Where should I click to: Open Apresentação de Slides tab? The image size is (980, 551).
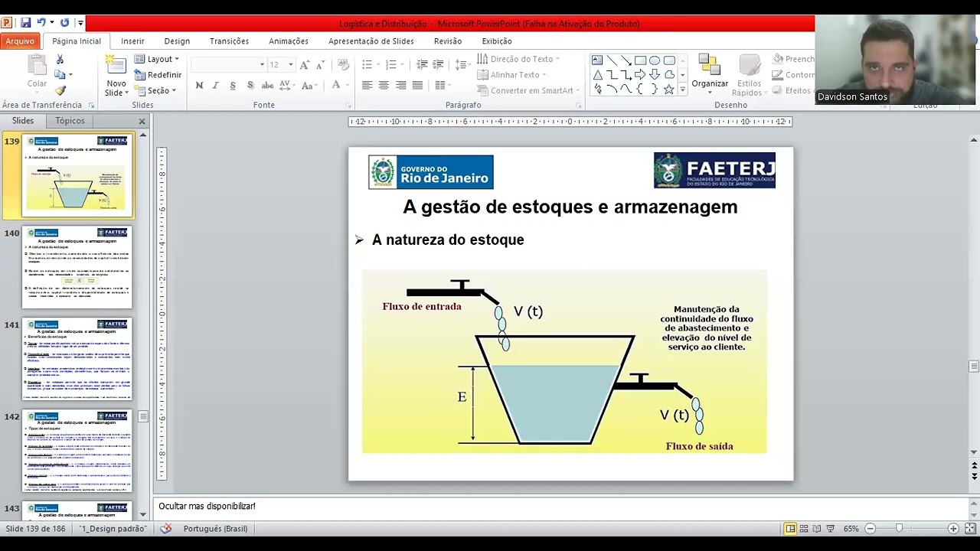pyautogui.click(x=371, y=41)
